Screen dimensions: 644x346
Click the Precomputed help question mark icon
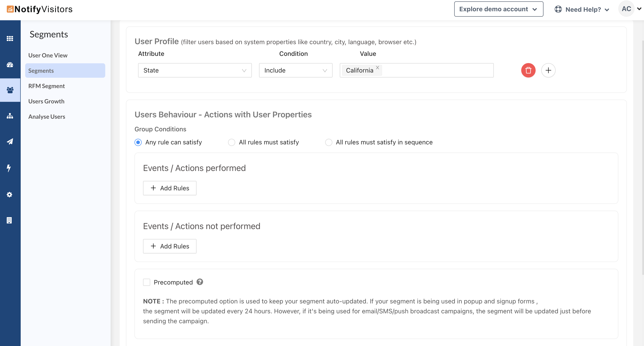click(x=199, y=282)
